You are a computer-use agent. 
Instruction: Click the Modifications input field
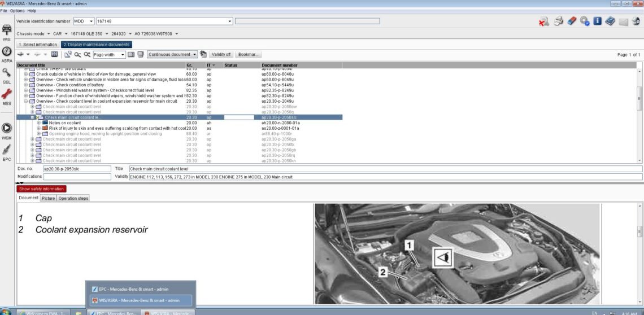coord(77,177)
